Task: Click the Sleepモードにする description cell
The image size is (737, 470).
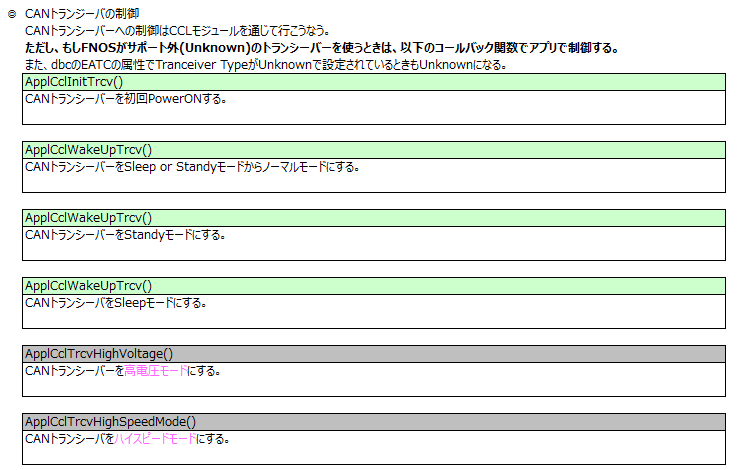Action: click(374, 311)
